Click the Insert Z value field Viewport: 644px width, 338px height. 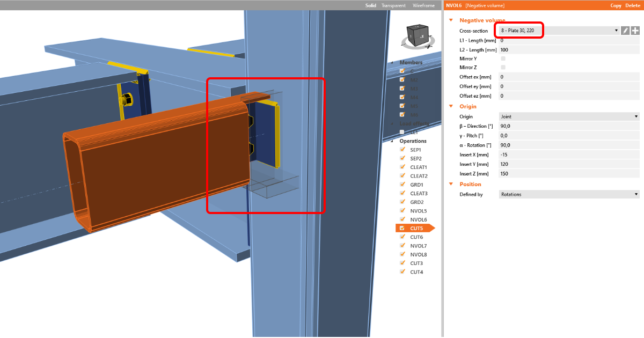tap(569, 174)
